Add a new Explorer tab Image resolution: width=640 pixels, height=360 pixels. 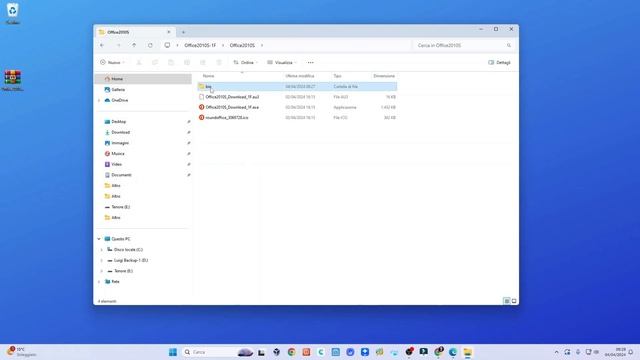tap(183, 32)
